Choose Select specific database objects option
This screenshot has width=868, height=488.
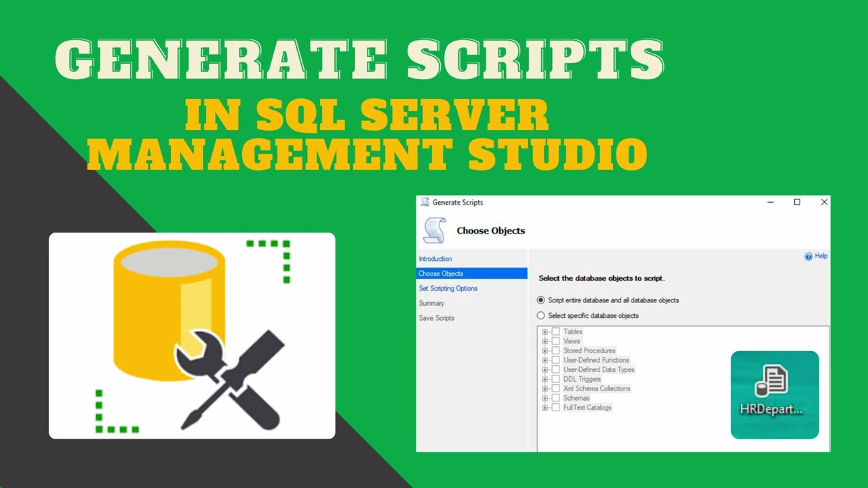click(x=540, y=316)
